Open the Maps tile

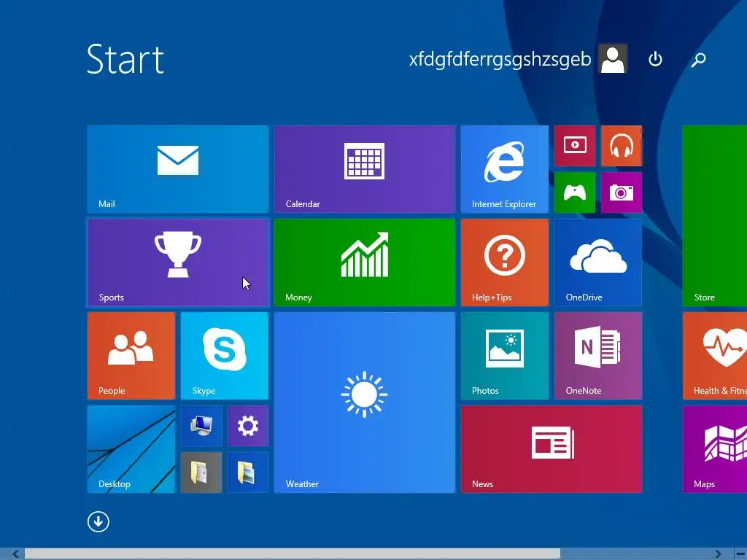(x=715, y=449)
